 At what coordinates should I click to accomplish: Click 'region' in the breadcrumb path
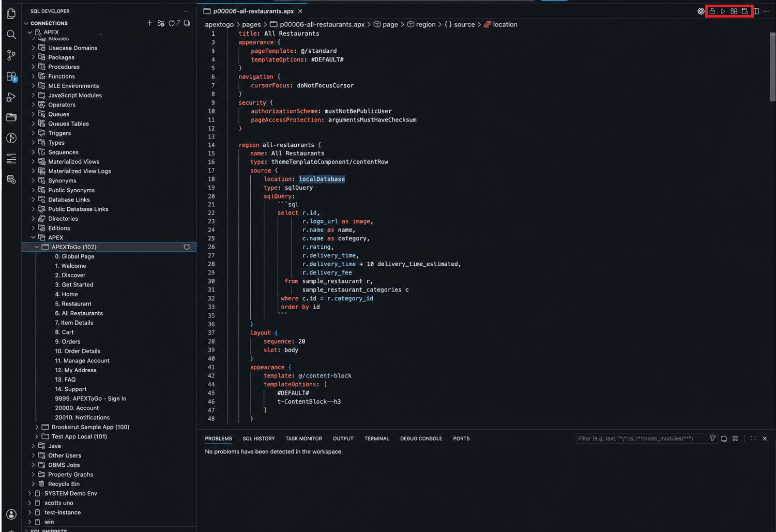(x=425, y=24)
